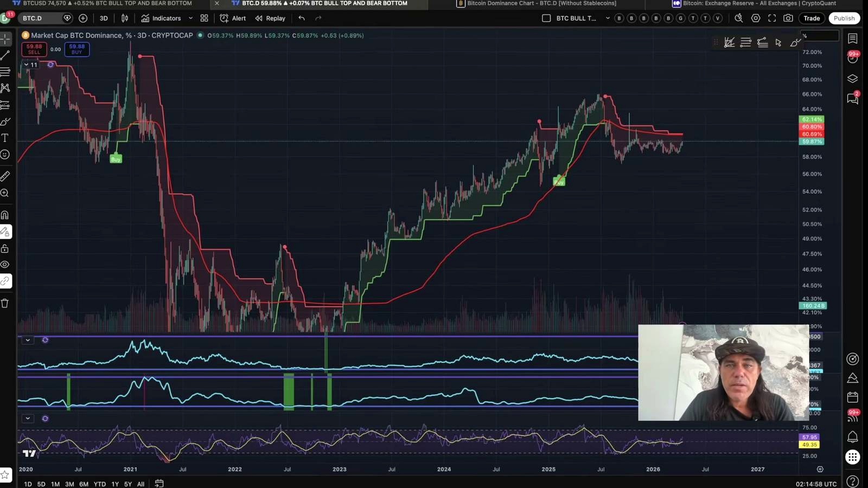Click the BTC.D symbol search field

tap(46, 18)
